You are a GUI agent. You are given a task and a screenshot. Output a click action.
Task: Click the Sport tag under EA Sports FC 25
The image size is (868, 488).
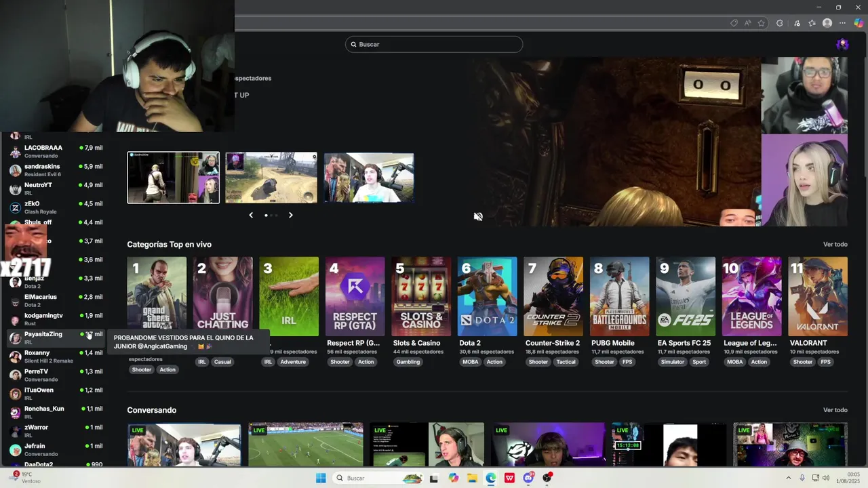699,362
